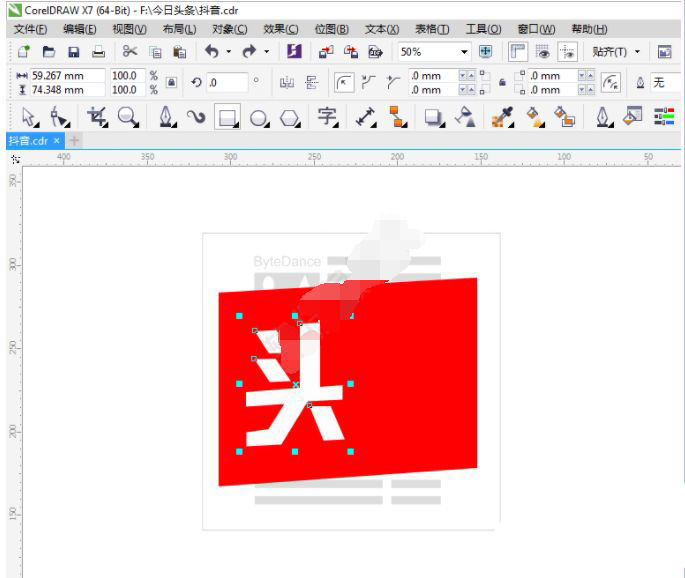Select the Crop tool
Image resolution: width=685 pixels, height=578 pixels.
[x=96, y=118]
